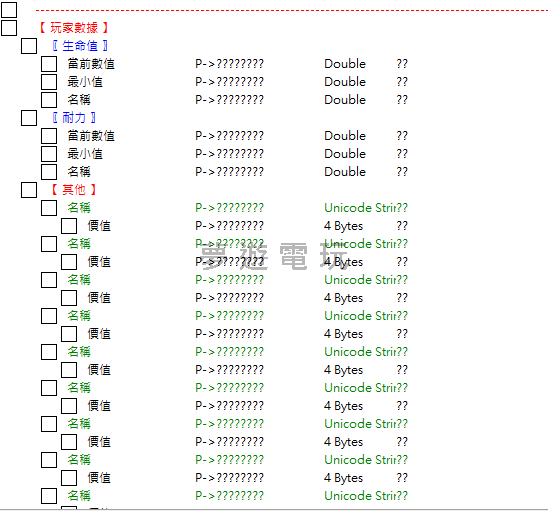The width and height of the screenshot is (548, 512).
Task: Tick 當前數值 checkbox under 生命值
Action: coord(49,64)
